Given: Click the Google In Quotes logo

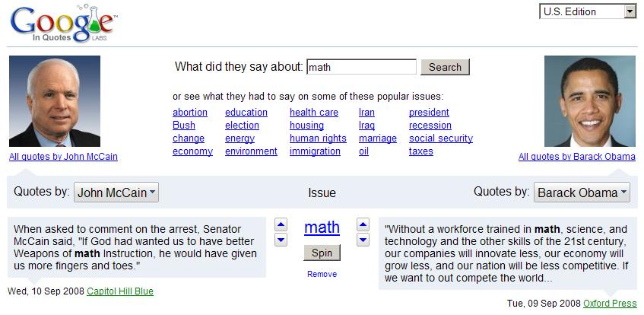Looking at the screenshot, I should [x=62, y=25].
